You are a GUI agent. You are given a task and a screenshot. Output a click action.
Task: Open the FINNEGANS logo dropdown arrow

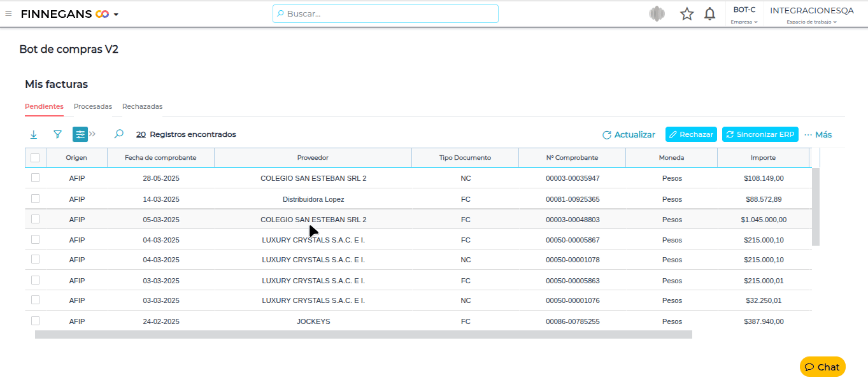116,14
